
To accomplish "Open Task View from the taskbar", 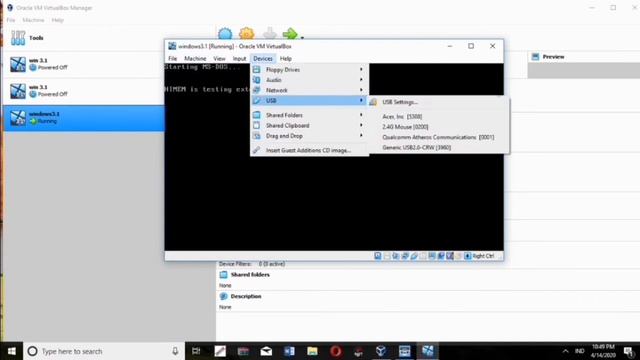I will point(196,351).
